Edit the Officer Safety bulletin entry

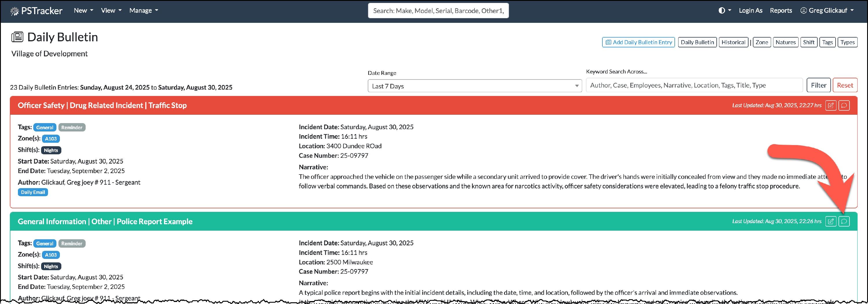pos(831,105)
